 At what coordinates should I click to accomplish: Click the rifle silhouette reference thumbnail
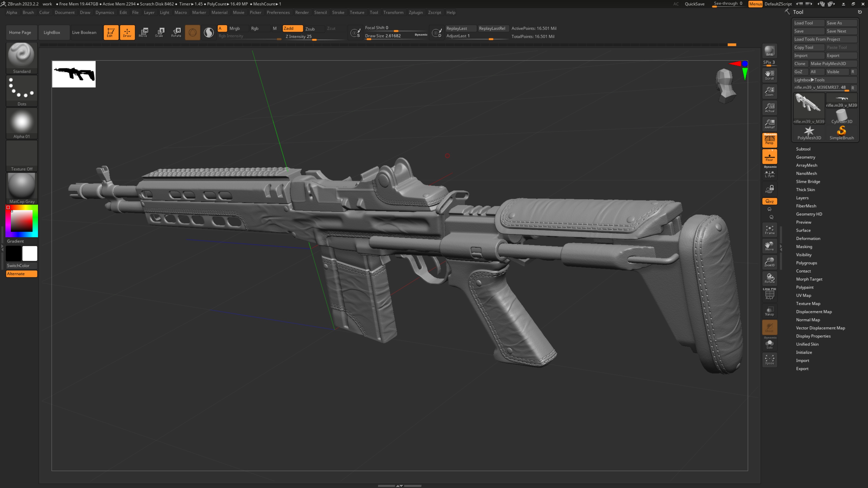[74, 74]
